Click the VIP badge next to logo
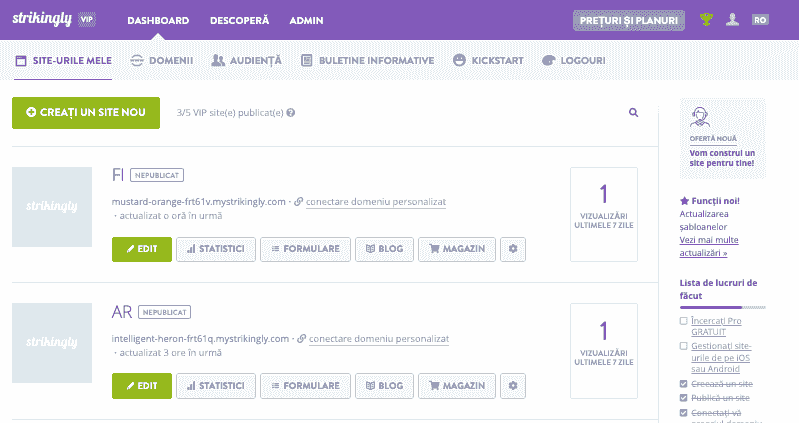This screenshot has height=423, width=799. click(x=87, y=20)
